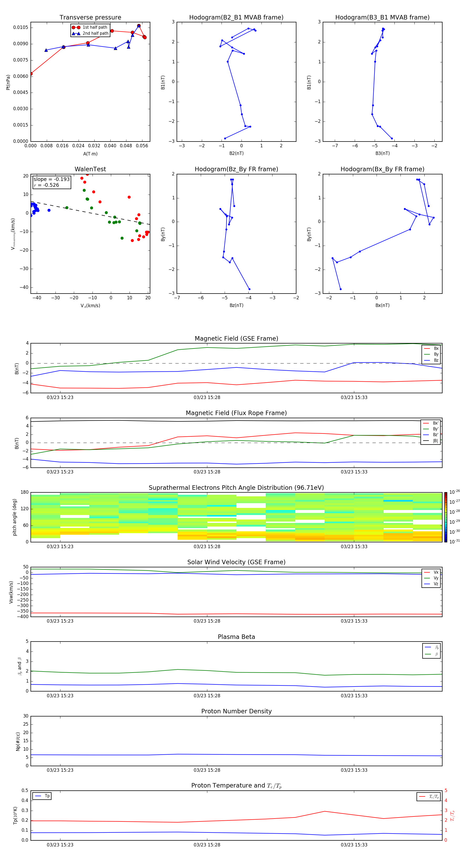473x868 pixels.
Task: Click the '1st half path' legend entry
Action: (x=90, y=27)
